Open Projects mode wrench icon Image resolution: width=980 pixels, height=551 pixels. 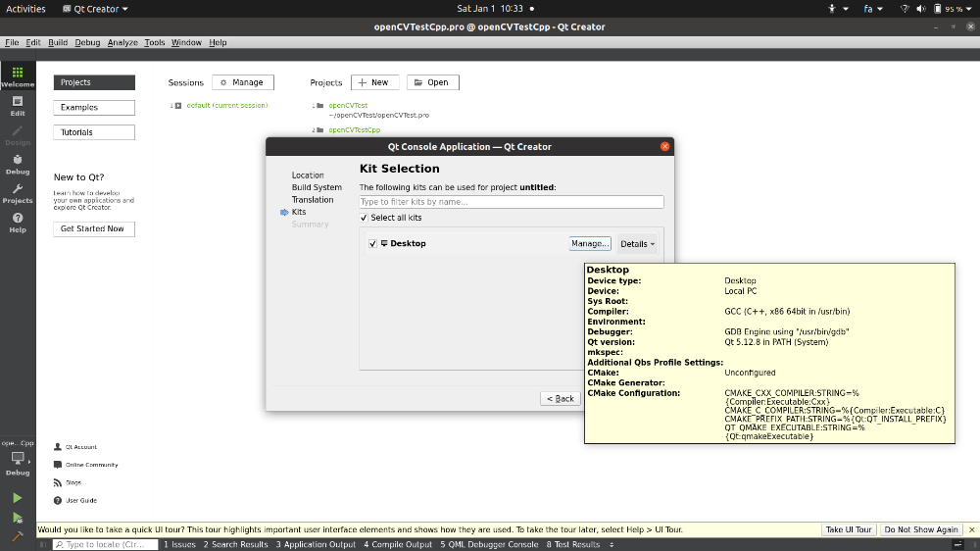(18, 193)
